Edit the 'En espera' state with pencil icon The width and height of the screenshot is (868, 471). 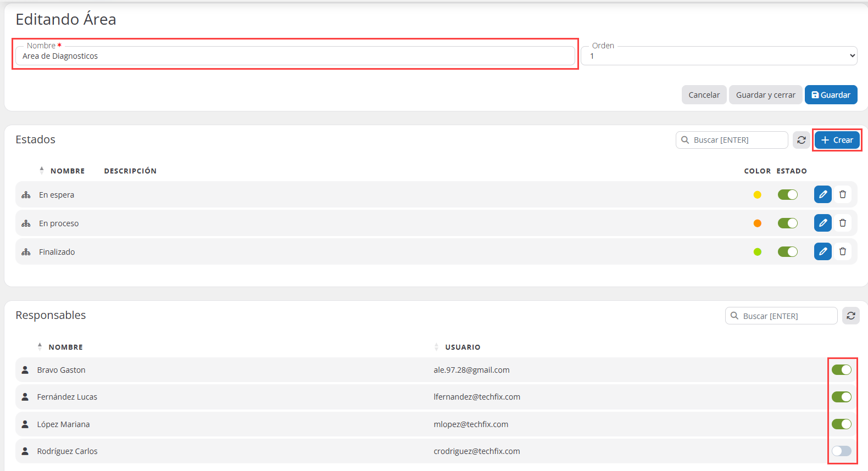coord(822,194)
